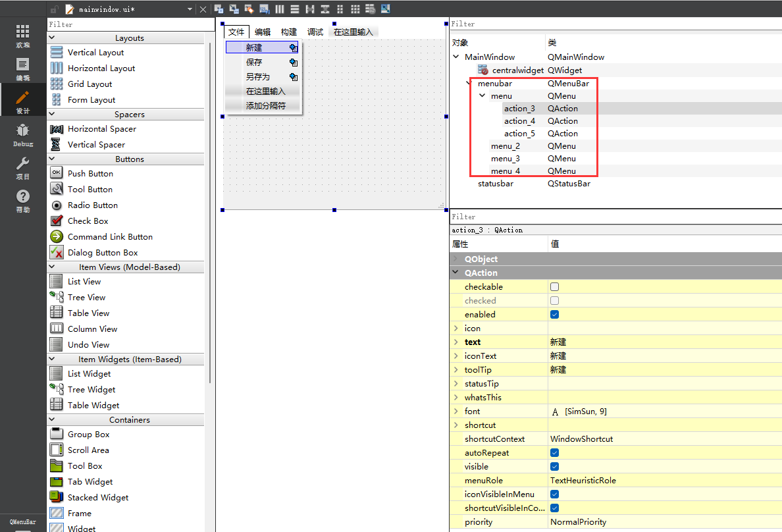782x532 pixels.
Task: Open the 构建 menu in form
Action: [x=289, y=32]
